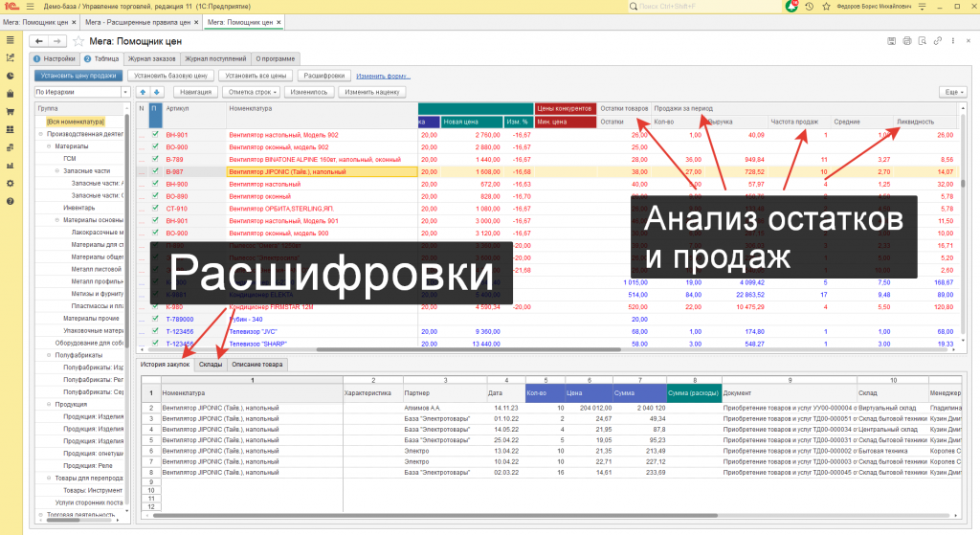Screen dimensions: 980x535
Task: Collapse the Производственная деятельность tree node
Action: [x=41, y=134]
